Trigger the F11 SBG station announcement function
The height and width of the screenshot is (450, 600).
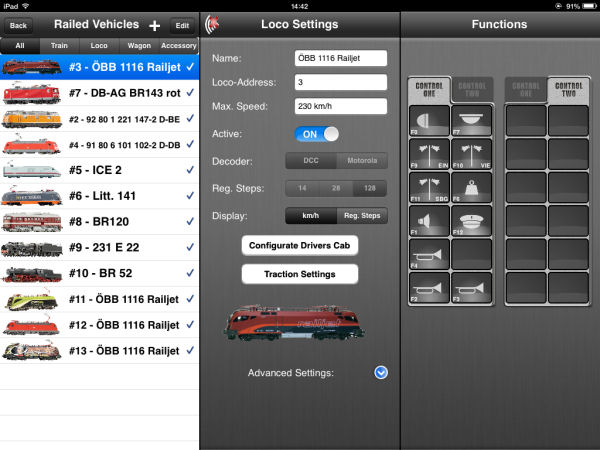click(x=429, y=188)
